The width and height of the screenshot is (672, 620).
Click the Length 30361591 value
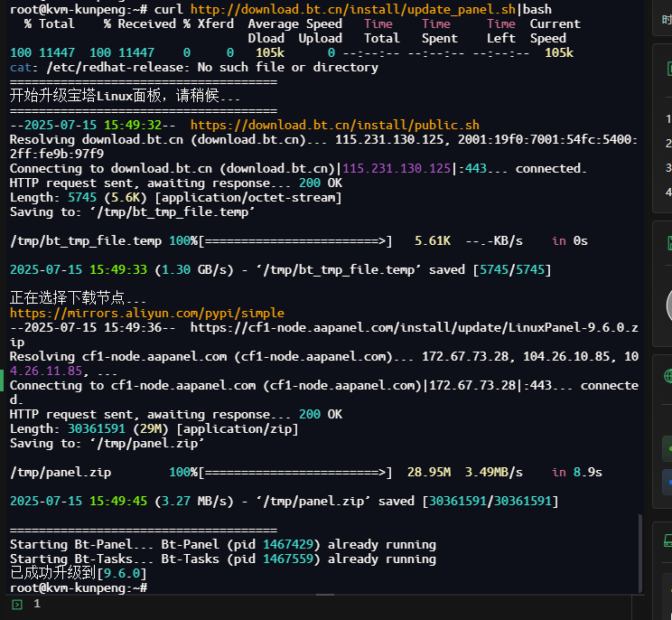point(97,428)
